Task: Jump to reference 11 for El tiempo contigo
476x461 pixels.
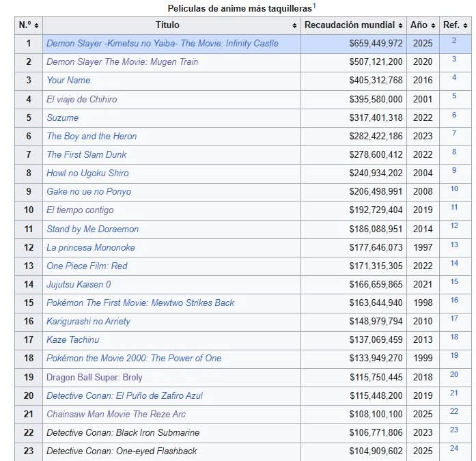Action: pos(454,208)
